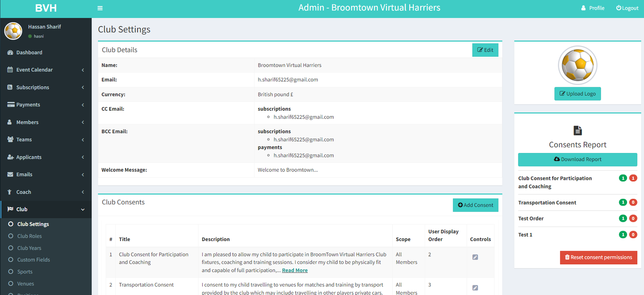Collapse the Club sidebar section
This screenshot has width=644, height=295.
(x=46, y=209)
